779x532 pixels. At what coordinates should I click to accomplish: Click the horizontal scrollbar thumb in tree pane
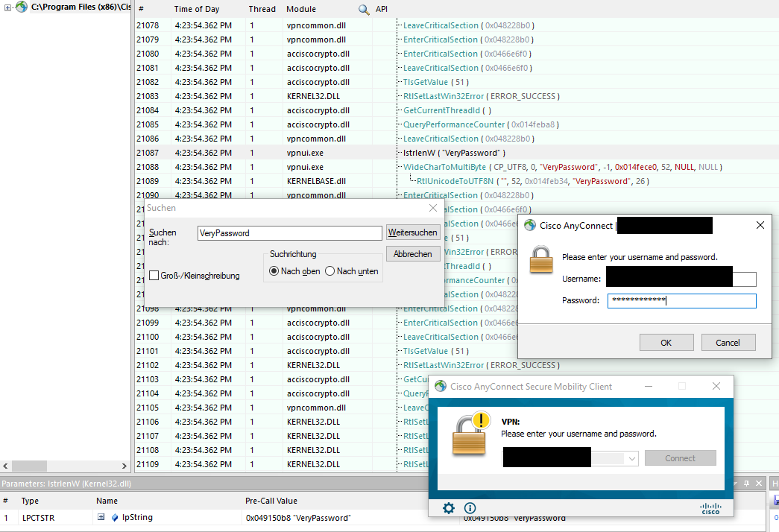(29, 466)
